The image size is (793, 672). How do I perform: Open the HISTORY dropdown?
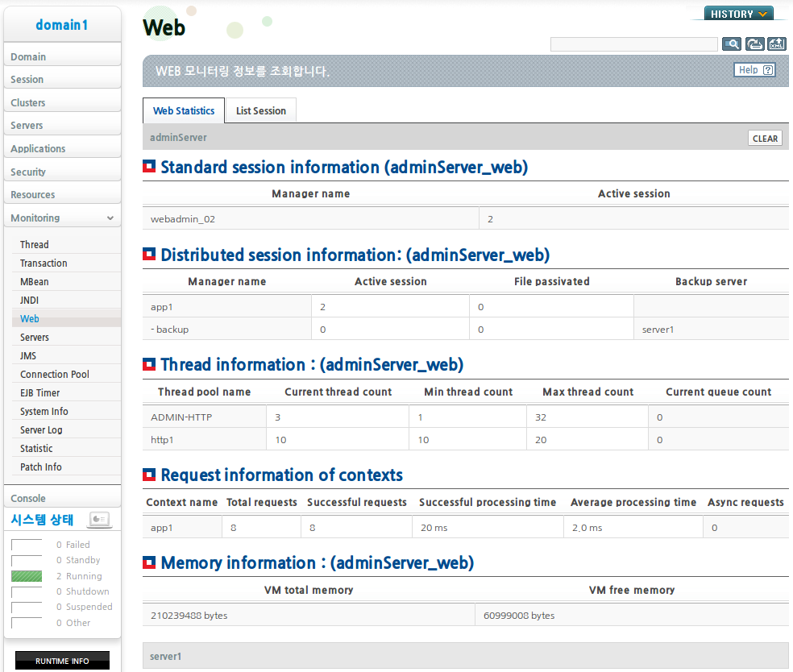[739, 14]
